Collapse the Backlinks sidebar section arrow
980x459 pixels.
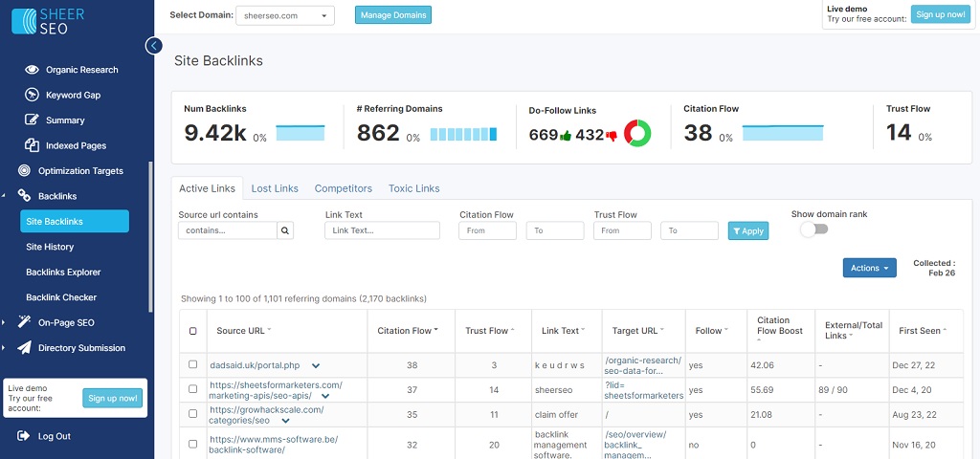[5, 196]
